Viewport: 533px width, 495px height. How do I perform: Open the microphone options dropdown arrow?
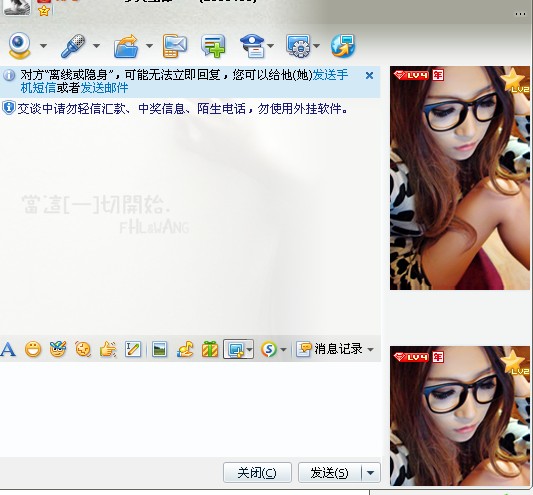click(x=96, y=45)
